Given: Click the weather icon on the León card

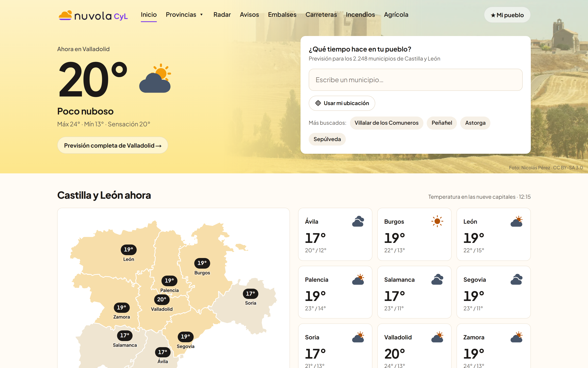Looking at the screenshot, I should (516, 221).
